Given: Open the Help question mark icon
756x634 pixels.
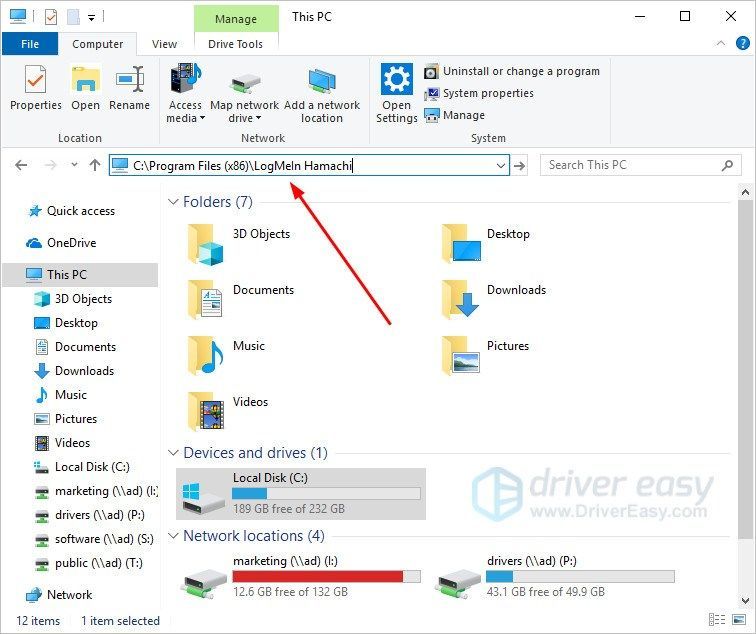Looking at the screenshot, I should pyautogui.click(x=742, y=43).
